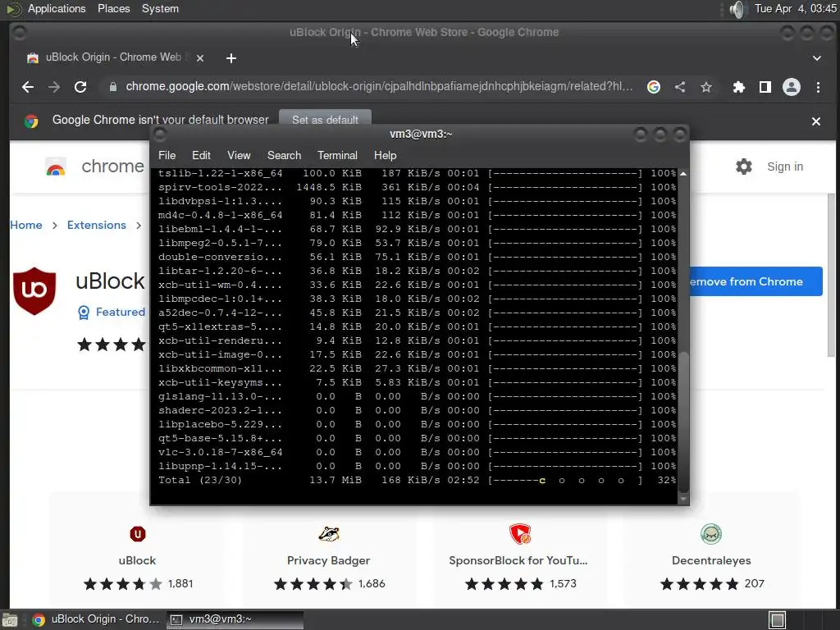Open Web Store settings gear
This screenshot has width=840, height=630.
tap(743, 167)
